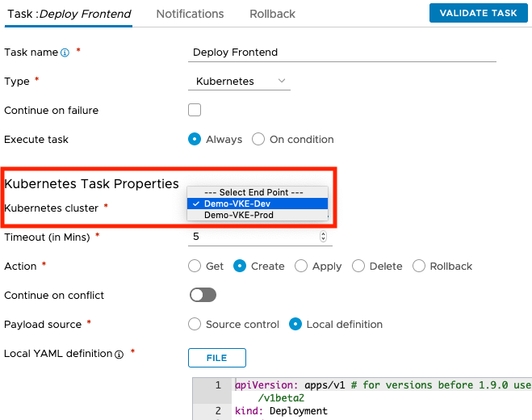This screenshot has height=420, width=532.
Task: Switch to the Notifications tab
Action: [190, 14]
